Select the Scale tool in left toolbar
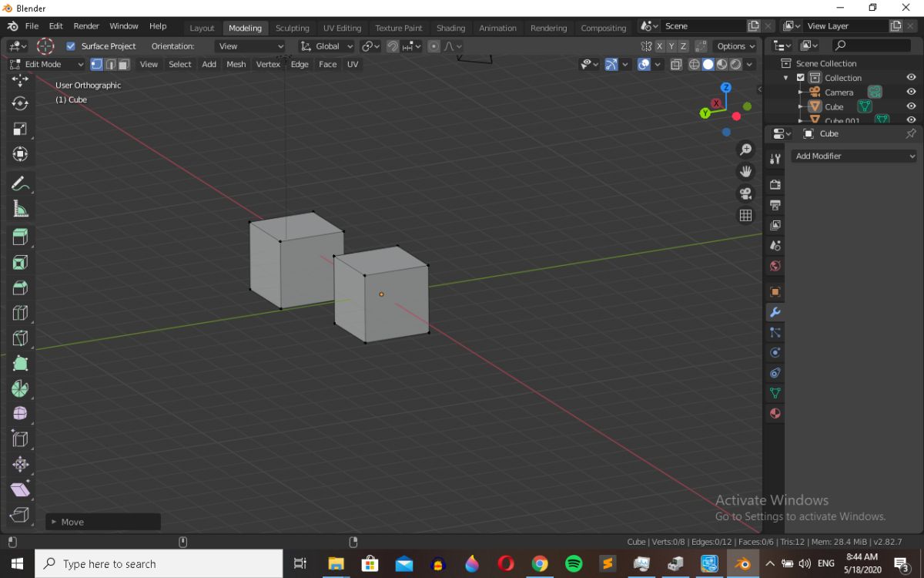The height and width of the screenshot is (578, 924). click(x=21, y=129)
